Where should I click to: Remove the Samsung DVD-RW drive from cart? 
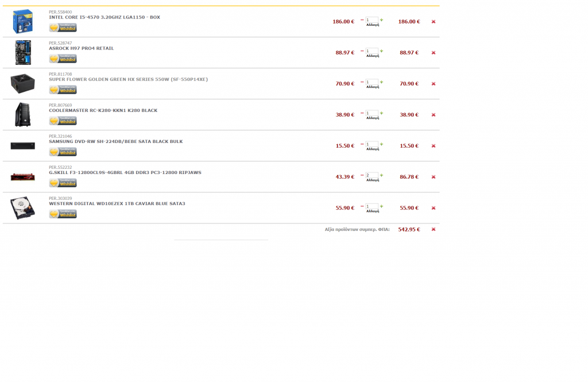[433, 146]
